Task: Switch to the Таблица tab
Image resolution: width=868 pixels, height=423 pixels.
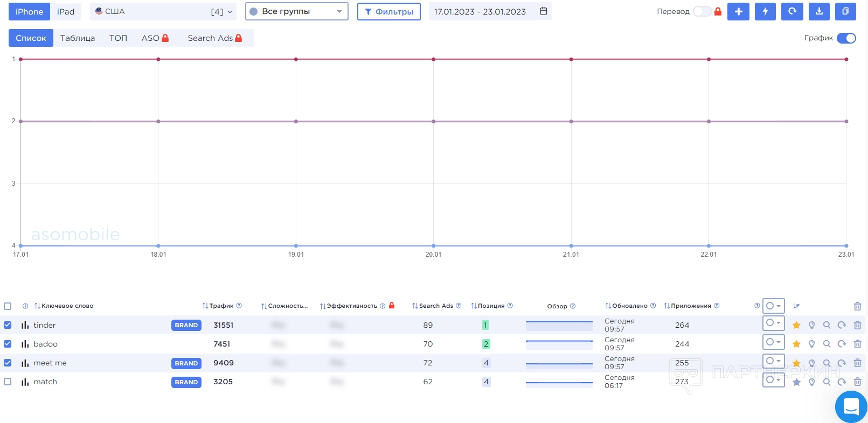Action: [78, 38]
